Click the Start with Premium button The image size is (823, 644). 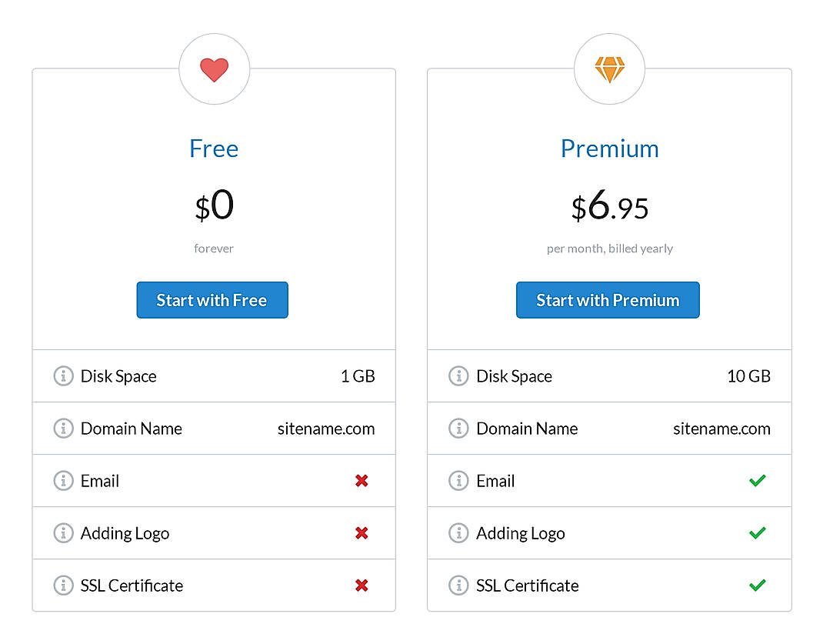[x=608, y=300]
